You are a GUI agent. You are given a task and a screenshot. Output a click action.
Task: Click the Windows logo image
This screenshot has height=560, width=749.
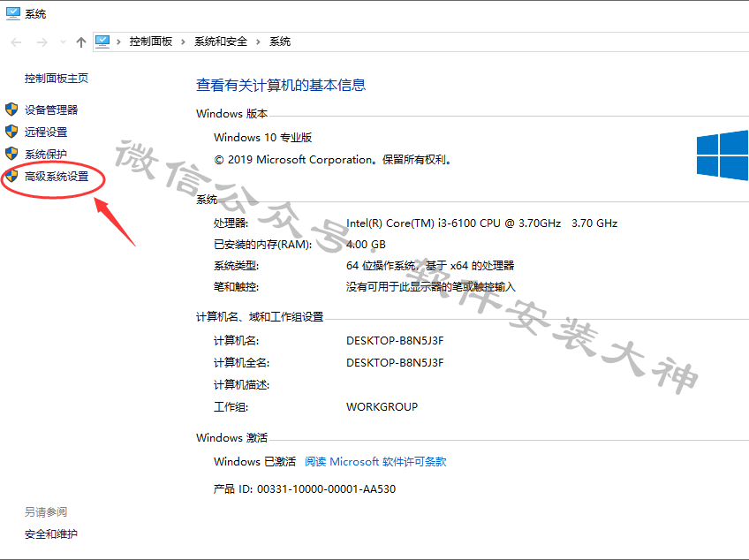click(x=723, y=155)
